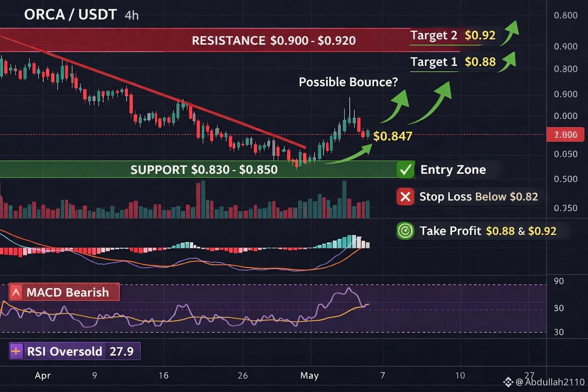The image size is (588, 392).
Task: Click the red X icon beside Stop Loss
Action: click(405, 197)
